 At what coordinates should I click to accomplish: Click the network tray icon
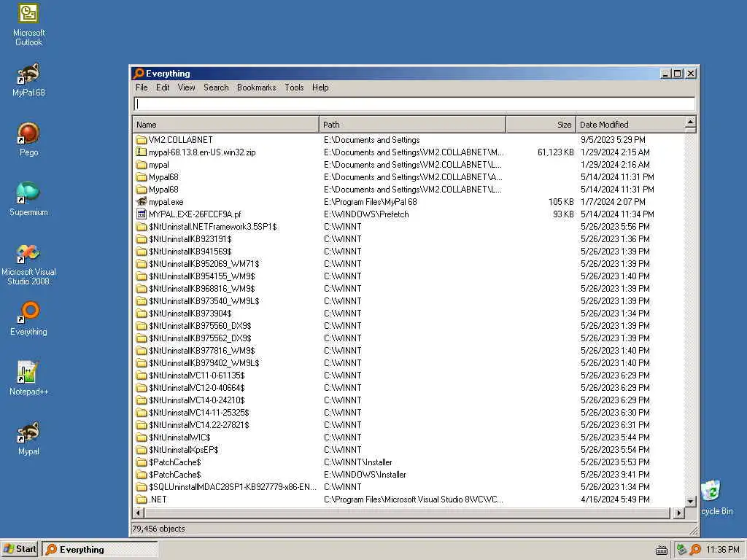click(681, 550)
